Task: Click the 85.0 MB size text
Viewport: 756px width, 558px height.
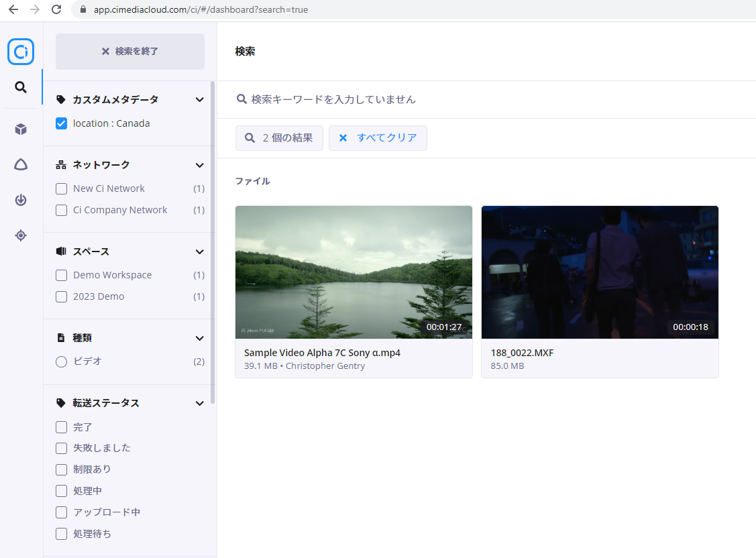Action: 507,366
